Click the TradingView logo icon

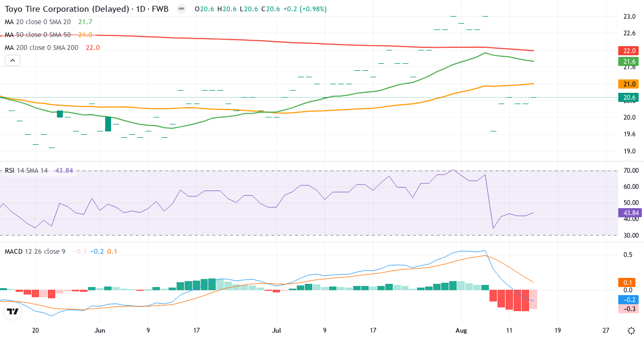[13, 311]
